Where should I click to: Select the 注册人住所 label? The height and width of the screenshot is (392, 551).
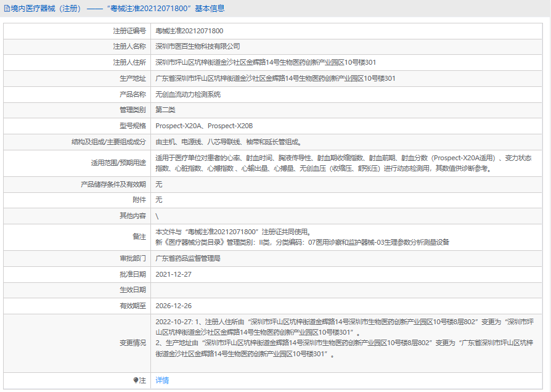(129, 63)
